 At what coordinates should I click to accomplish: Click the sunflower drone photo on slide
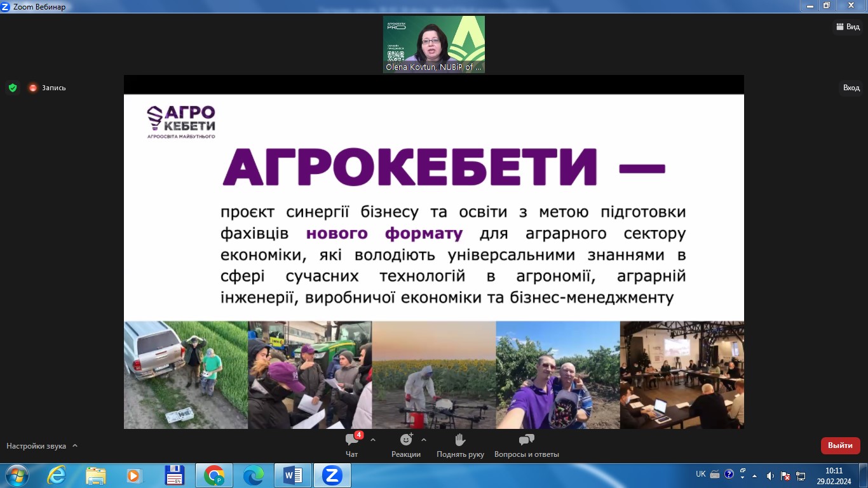[x=434, y=375]
